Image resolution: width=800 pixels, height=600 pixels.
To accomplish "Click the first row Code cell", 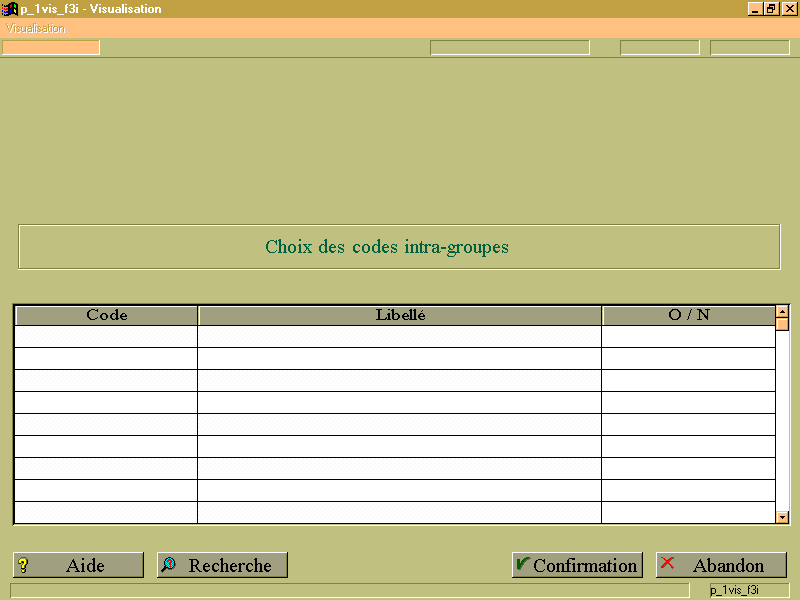I will [x=106, y=337].
